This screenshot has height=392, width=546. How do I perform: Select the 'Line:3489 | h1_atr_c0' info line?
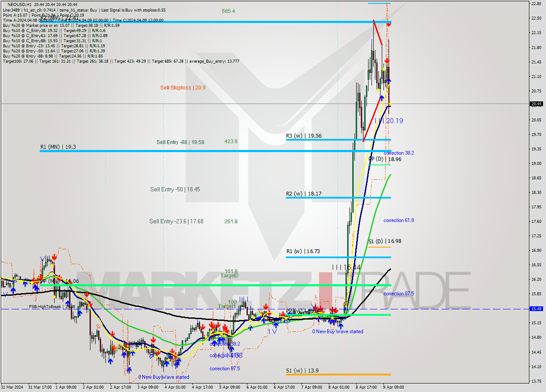click(84, 10)
